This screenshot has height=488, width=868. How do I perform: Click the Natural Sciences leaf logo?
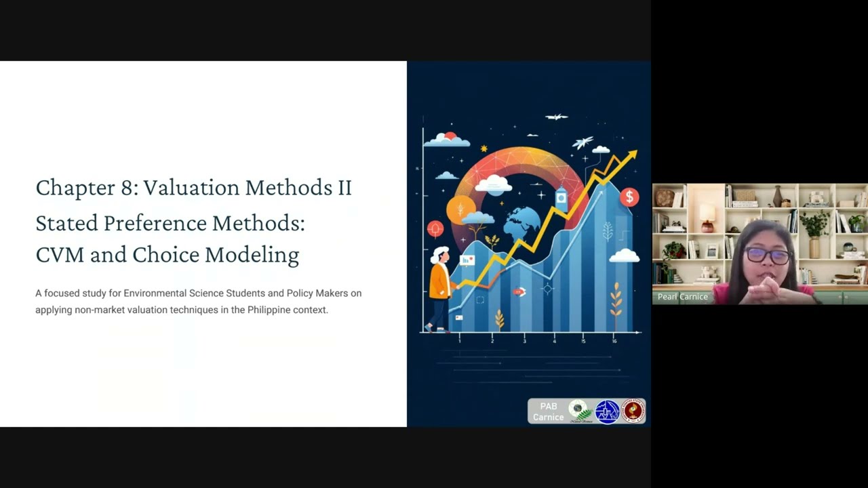click(580, 411)
